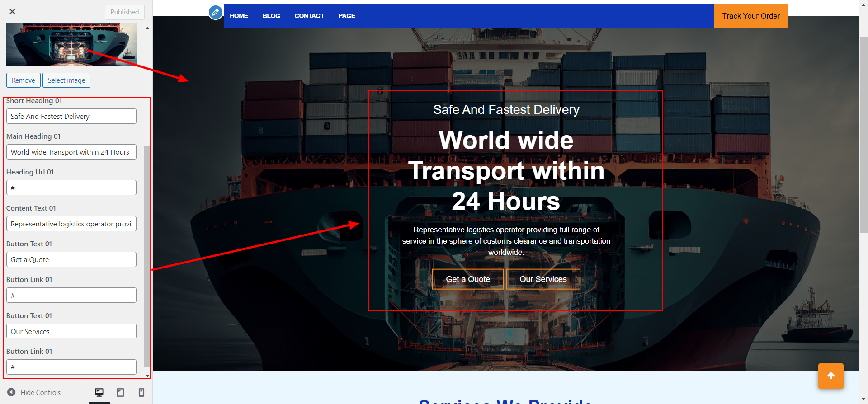Collapse sidebar via Hide Controls arrow
Viewport: 868px width, 404px height.
click(x=12, y=392)
